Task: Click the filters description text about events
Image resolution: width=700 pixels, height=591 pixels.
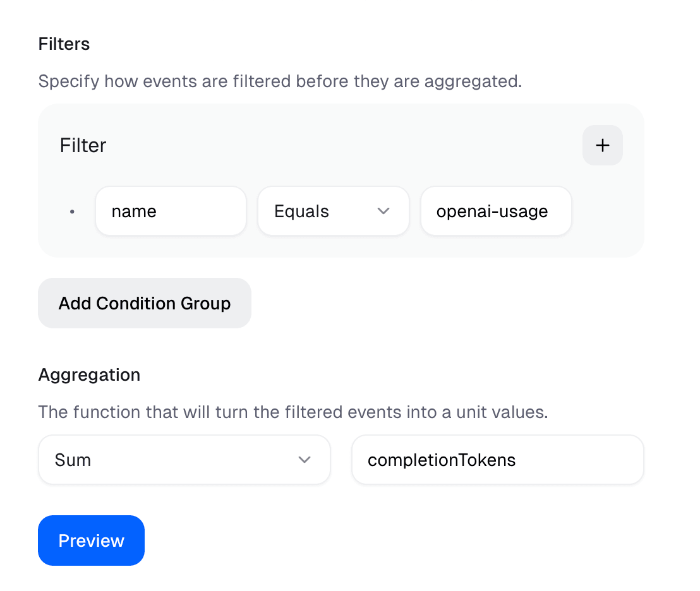Action: coord(280,81)
